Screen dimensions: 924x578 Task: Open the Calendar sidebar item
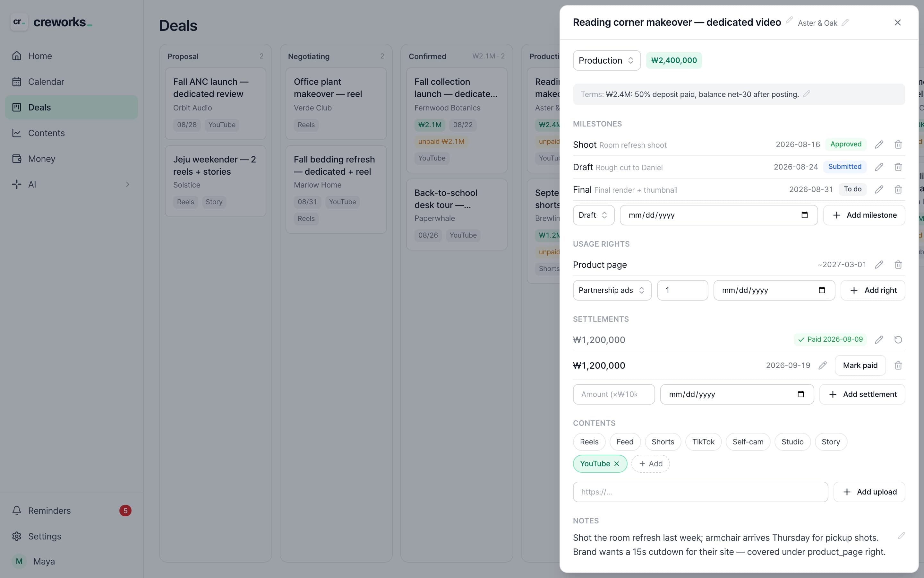tap(72, 82)
